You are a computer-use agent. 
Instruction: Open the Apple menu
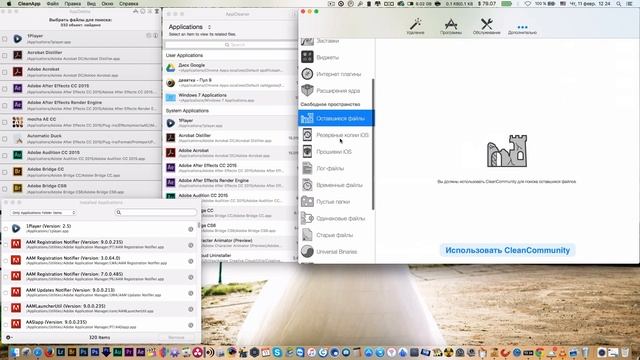pos(9,4)
